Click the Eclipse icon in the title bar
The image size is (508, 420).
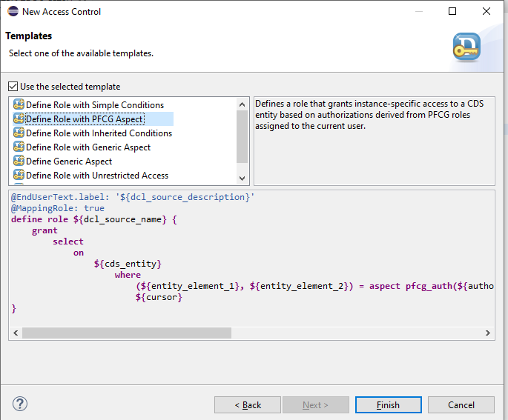13,11
